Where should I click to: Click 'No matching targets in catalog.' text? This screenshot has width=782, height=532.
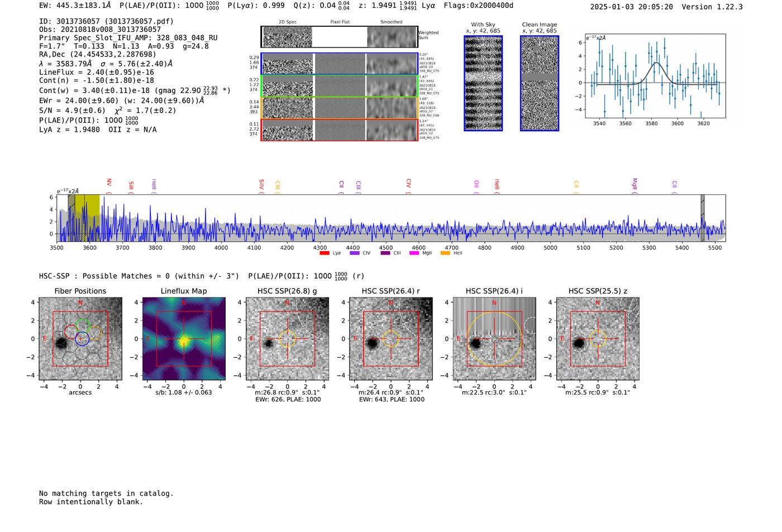click(106, 493)
